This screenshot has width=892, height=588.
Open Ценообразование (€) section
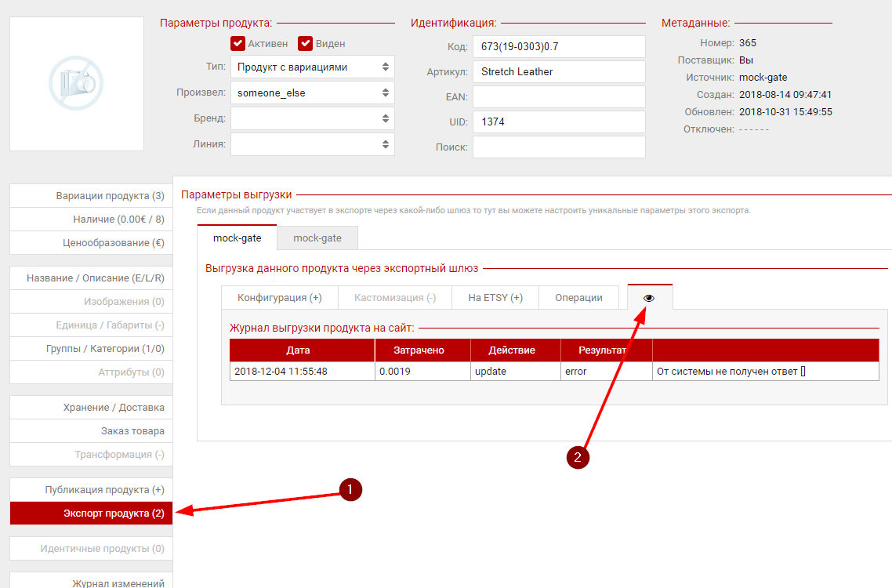(91, 243)
